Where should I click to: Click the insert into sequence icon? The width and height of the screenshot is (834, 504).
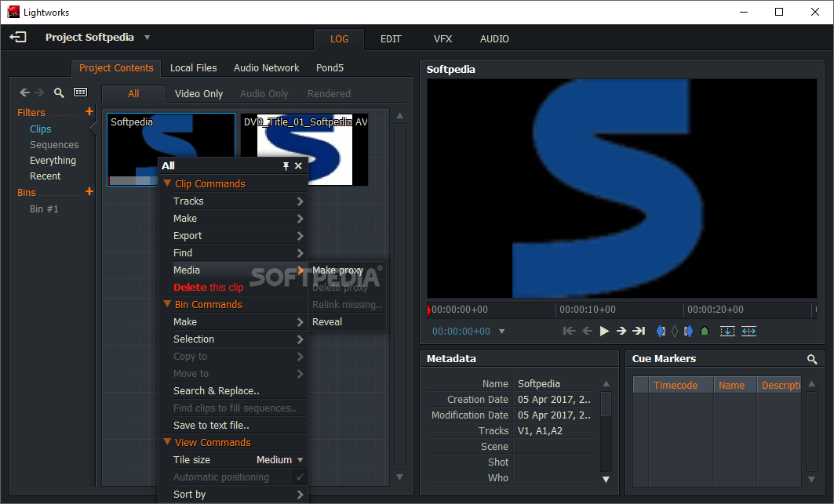click(x=727, y=332)
